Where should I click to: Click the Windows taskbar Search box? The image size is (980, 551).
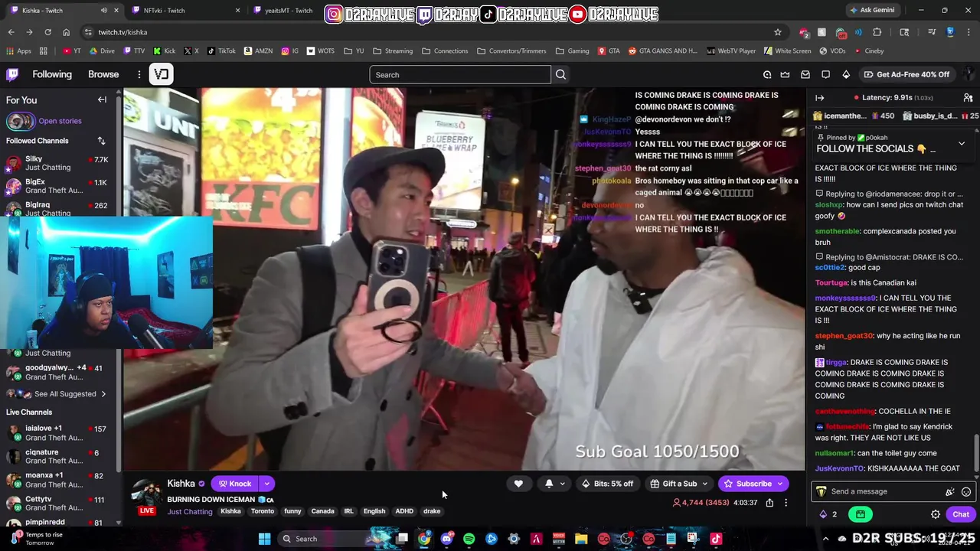(324, 539)
